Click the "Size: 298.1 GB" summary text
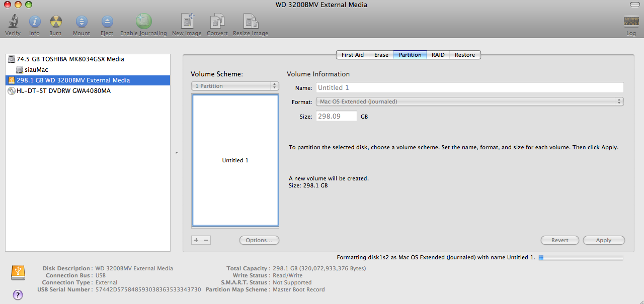Viewport: 644px width, 304px height. [x=308, y=185]
